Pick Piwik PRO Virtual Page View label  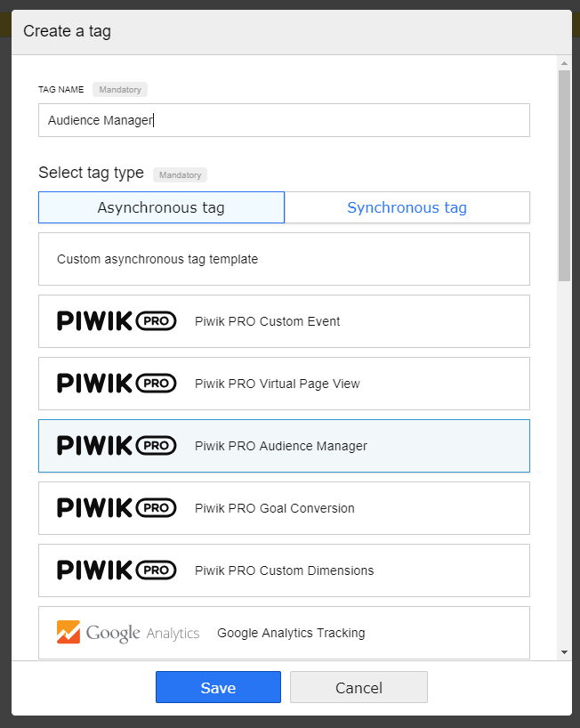point(277,384)
